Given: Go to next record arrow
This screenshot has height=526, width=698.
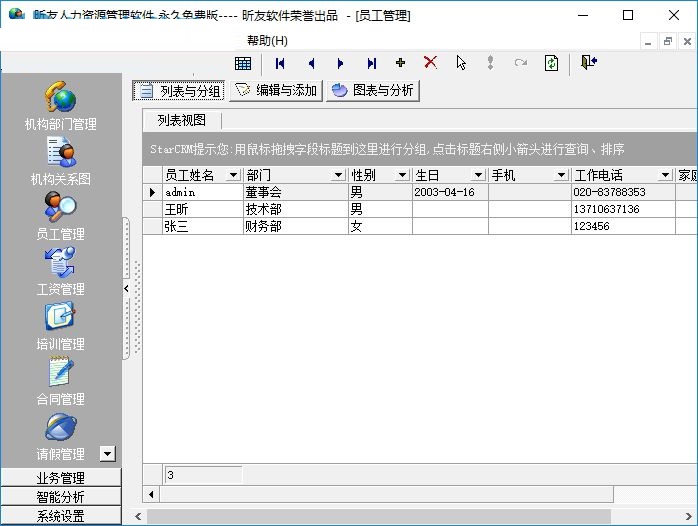Looking at the screenshot, I should coord(341,64).
